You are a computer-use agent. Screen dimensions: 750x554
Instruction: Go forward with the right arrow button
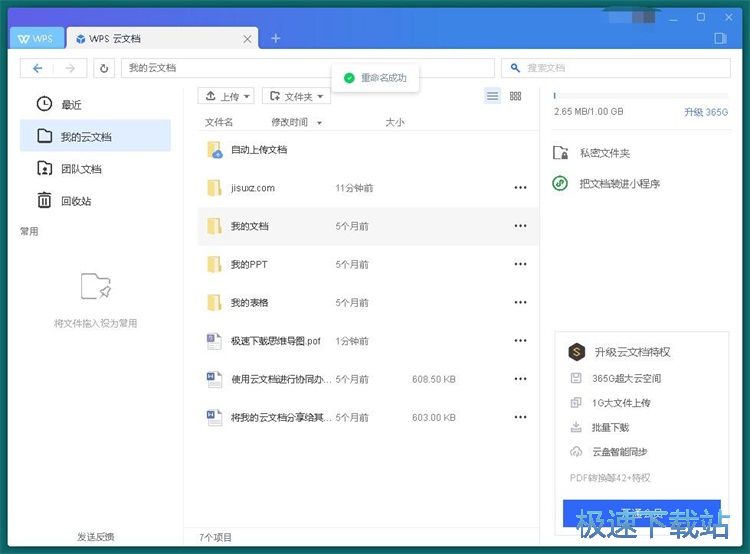tap(70, 68)
